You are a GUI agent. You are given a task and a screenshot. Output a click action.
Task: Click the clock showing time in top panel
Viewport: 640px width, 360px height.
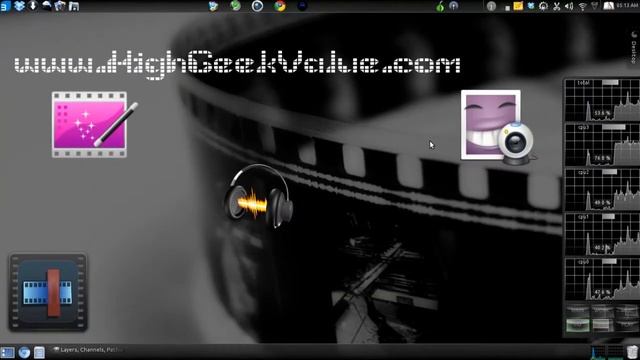tap(628, 5)
